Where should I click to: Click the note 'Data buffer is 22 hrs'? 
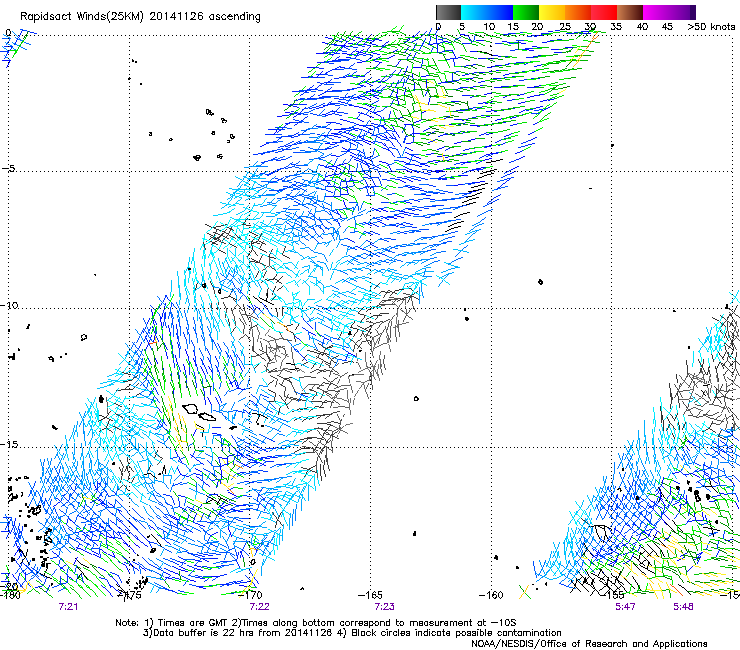point(198,633)
